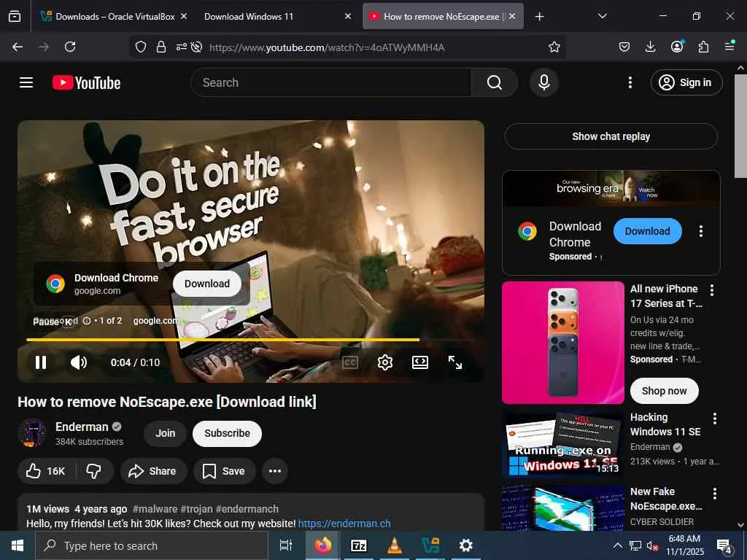Open more actions ellipsis under the video
The image size is (747, 560).
click(275, 471)
